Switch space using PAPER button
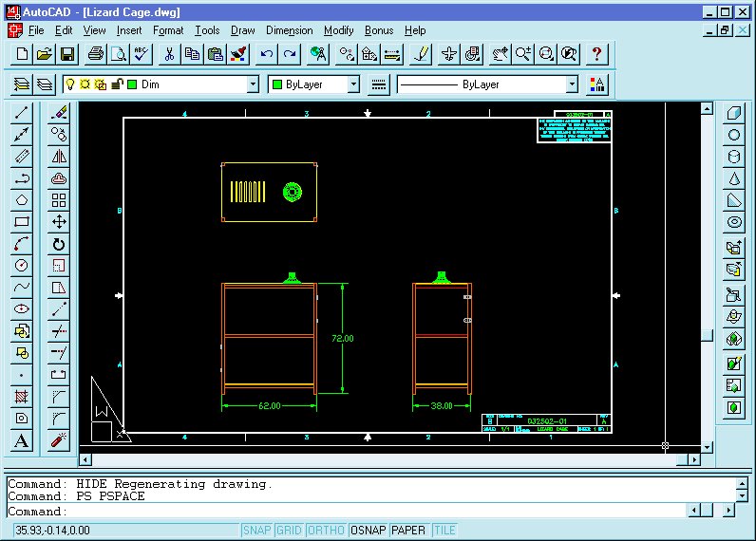The height and width of the screenshot is (541, 756). [x=409, y=531]
